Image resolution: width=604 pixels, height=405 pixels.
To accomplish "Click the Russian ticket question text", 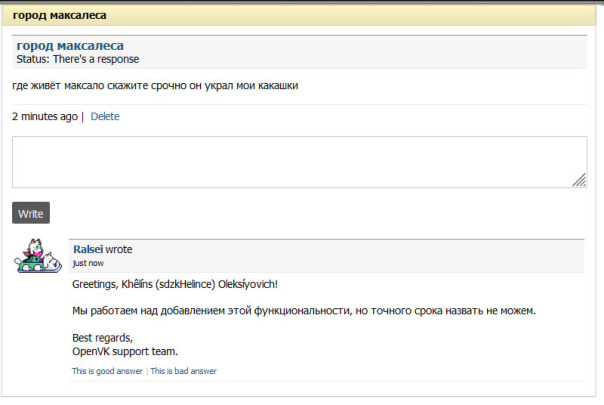I will 155,85.
